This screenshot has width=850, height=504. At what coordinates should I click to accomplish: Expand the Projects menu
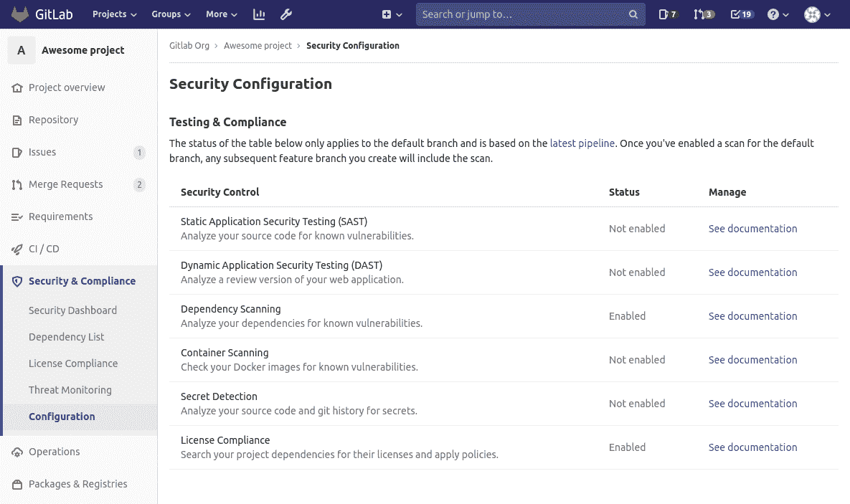113,14
